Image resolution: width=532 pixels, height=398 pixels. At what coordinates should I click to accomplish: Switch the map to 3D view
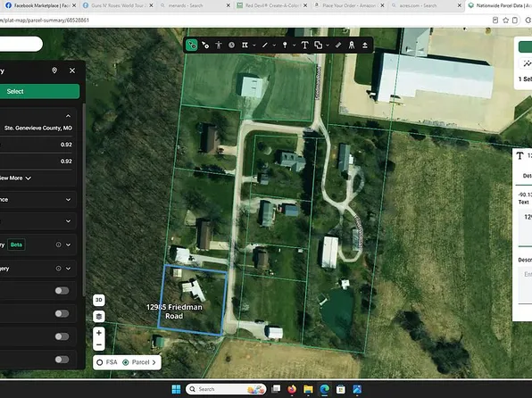99,300
